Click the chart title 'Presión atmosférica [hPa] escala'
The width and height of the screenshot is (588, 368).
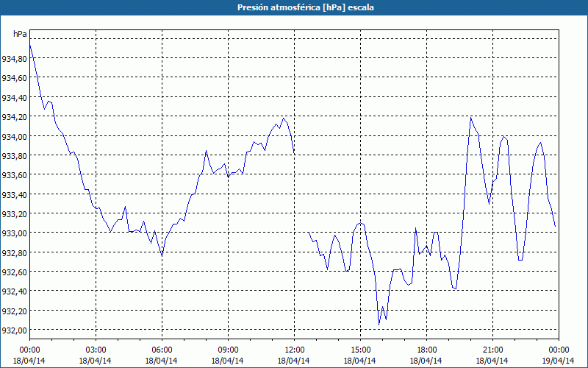click(x=306, y=7)
